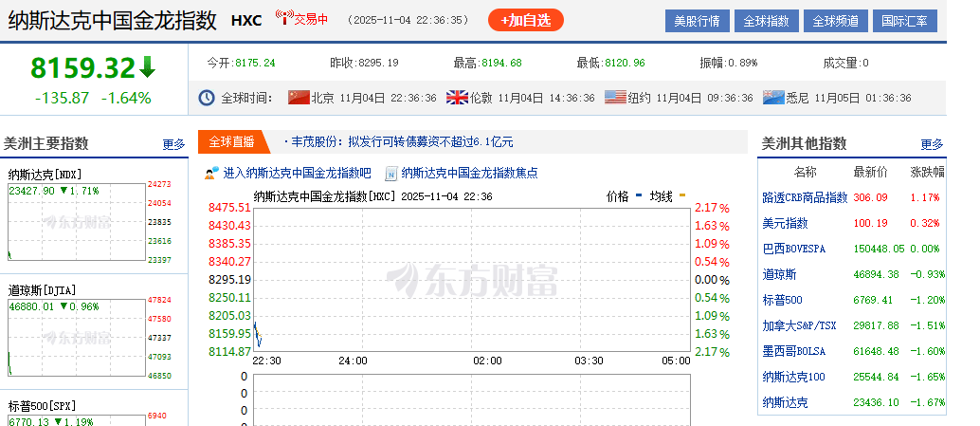Click the orange 均线 legend marker
The image size is (980, 426).
(681, 196)
